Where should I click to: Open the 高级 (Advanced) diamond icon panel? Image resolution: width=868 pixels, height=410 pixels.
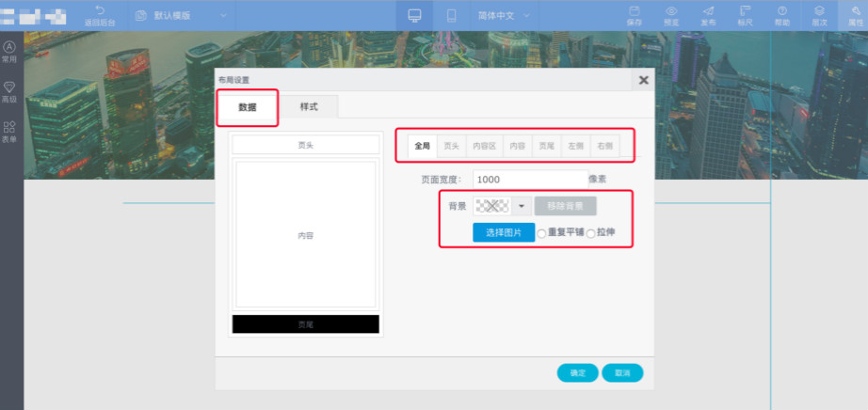tap(9, 90)
